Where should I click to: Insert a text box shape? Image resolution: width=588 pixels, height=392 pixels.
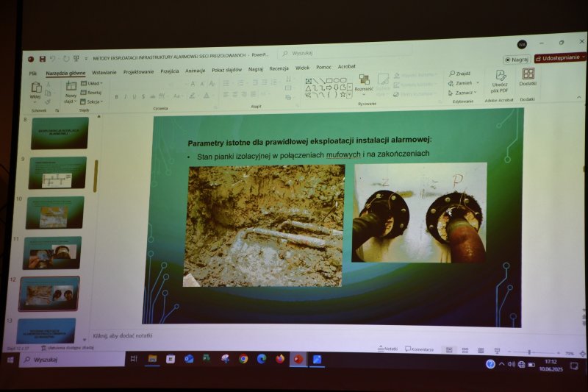308,81
